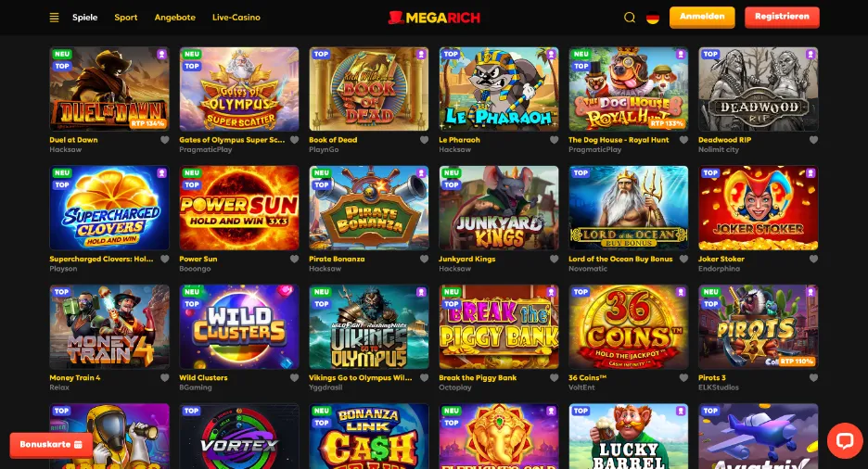The image size is (868, 469).
Task: Open the hamburger menu icon
Action: tap(54, 18)
